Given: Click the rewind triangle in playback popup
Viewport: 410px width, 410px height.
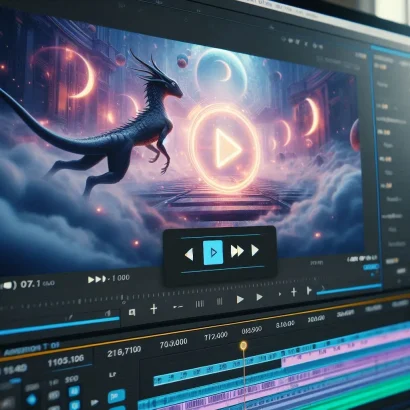Looking at the screenshot, I should point(189,254).
